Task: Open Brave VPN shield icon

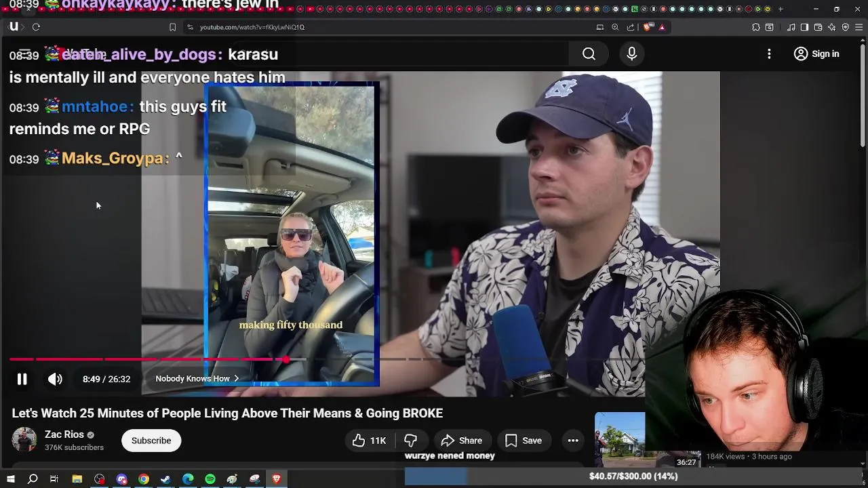Action: (x=846, y=27)
